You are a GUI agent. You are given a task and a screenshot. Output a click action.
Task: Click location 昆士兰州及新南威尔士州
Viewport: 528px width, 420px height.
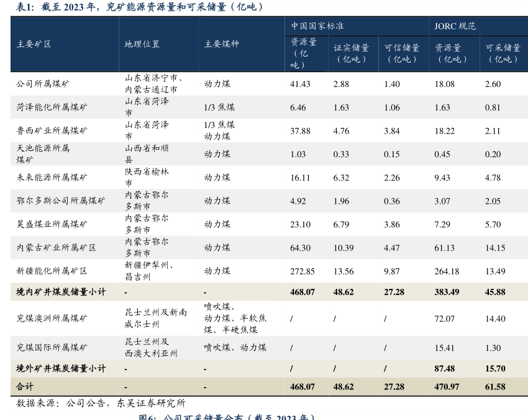click(x=155, y=318)
